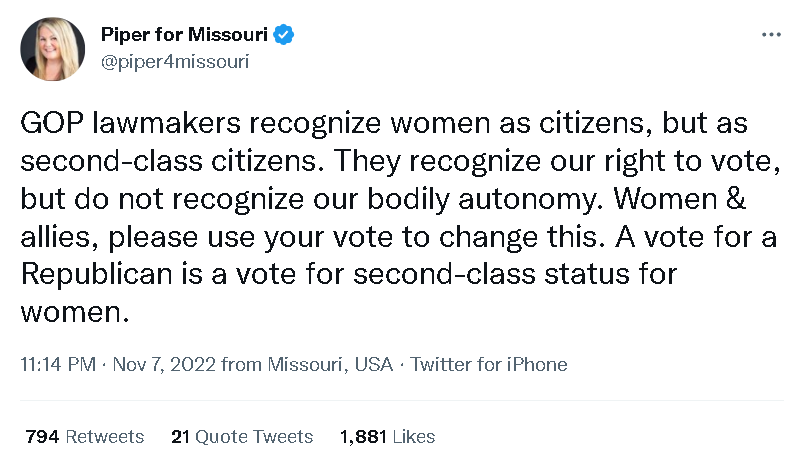Click the word "GOP" in the tweet

(50, 124)
